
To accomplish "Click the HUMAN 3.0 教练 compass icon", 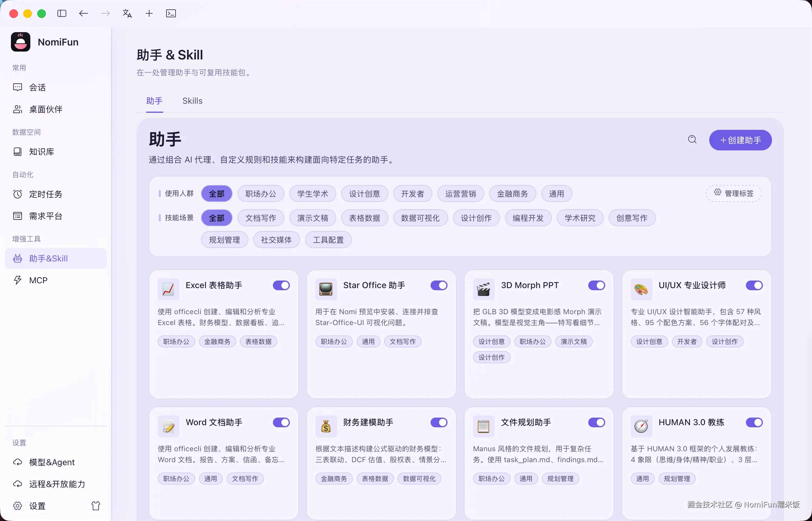I will [x=641, y=426].
